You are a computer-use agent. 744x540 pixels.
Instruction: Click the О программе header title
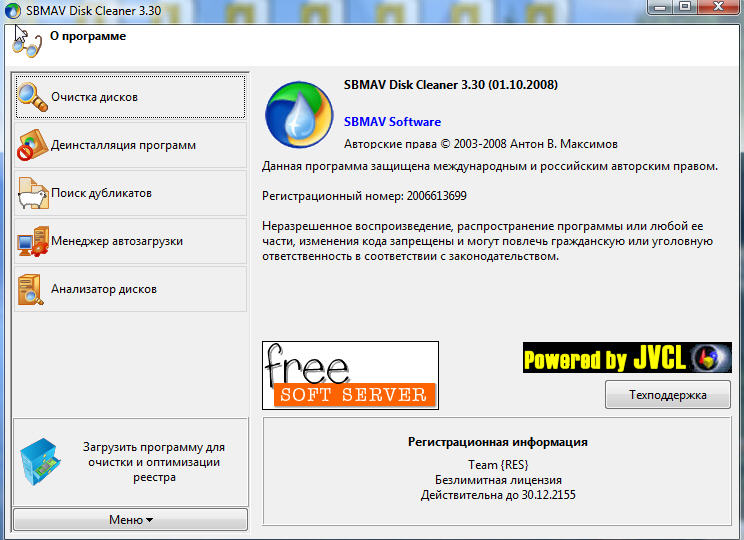[x=88, y=37]
